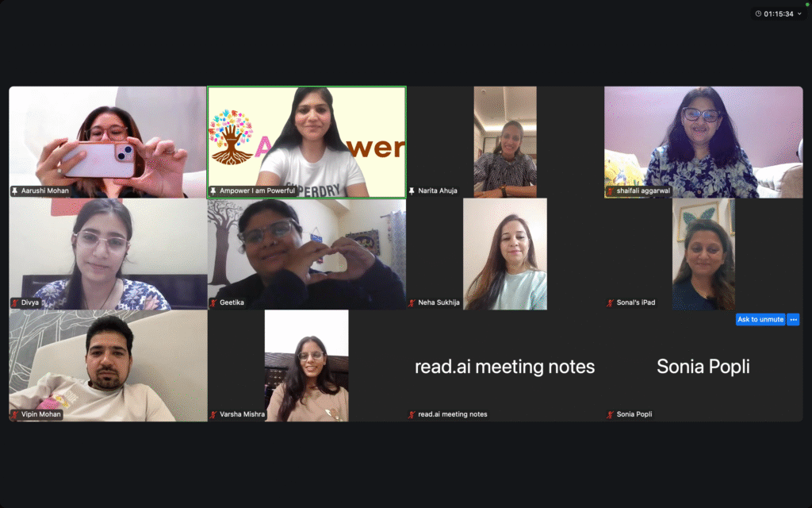Click the pin icon next to Aarushi Mohan

click(14, 190)
